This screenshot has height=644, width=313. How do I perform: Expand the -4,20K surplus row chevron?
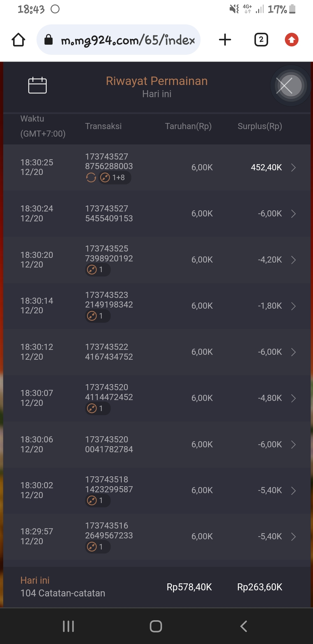click(x=293, y=260)
